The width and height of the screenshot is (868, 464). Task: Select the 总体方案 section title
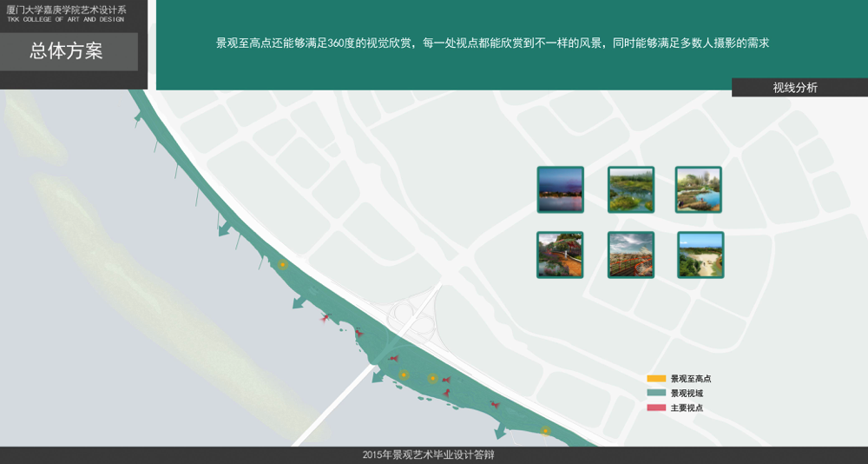[x=67, y=51]
